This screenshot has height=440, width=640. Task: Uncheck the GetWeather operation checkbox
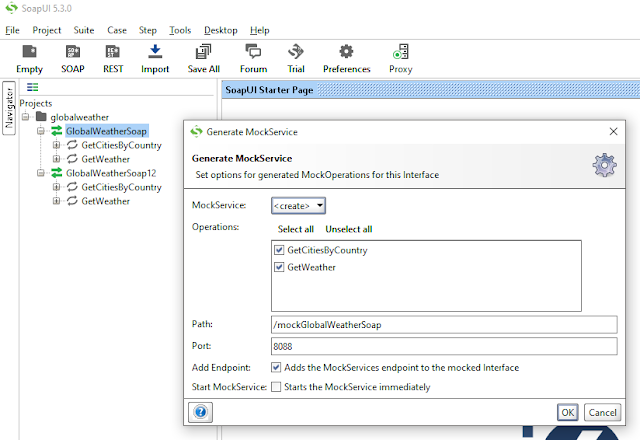279,267
